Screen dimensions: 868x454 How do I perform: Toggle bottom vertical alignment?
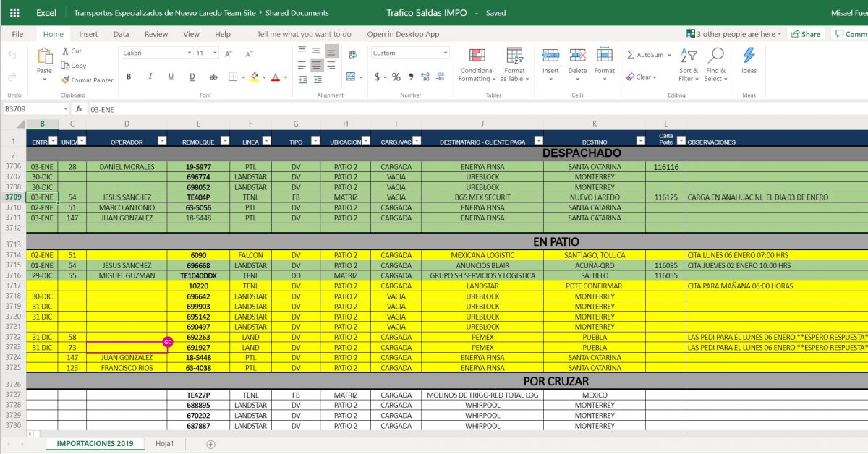[331, 51]
